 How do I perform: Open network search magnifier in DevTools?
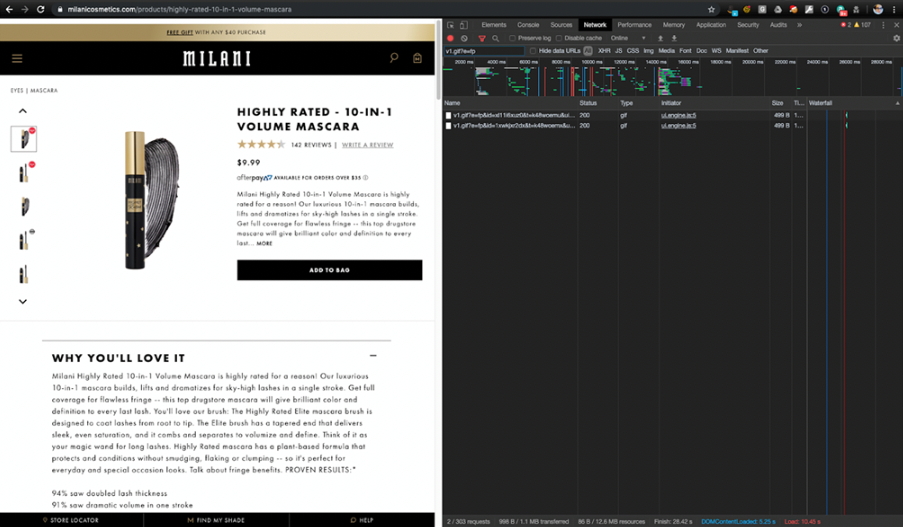495,38
